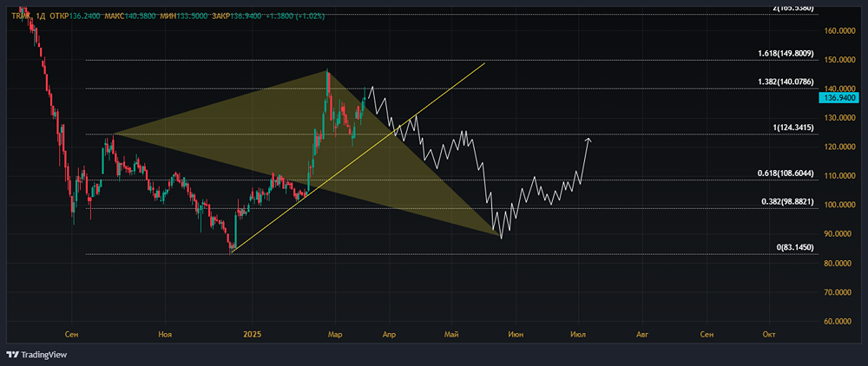Click the Апр label on the time axis

[389, 335]
